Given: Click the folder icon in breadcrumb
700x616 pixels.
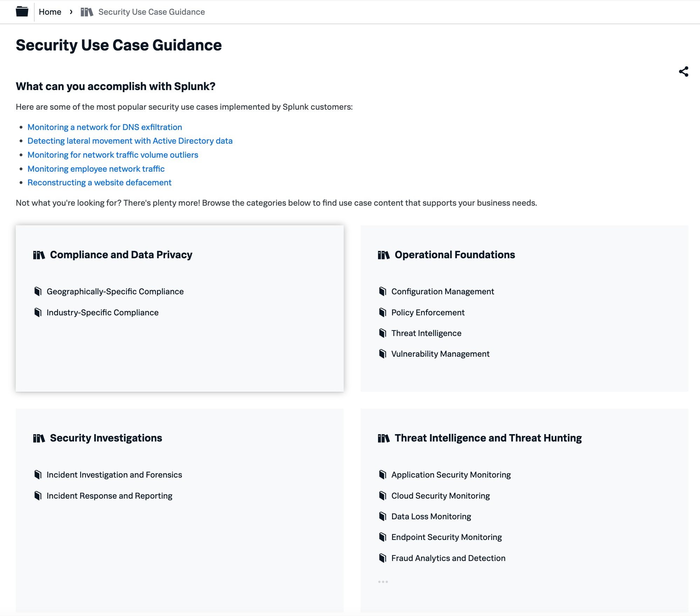Looking at the screenshot, I should (21, 11).
